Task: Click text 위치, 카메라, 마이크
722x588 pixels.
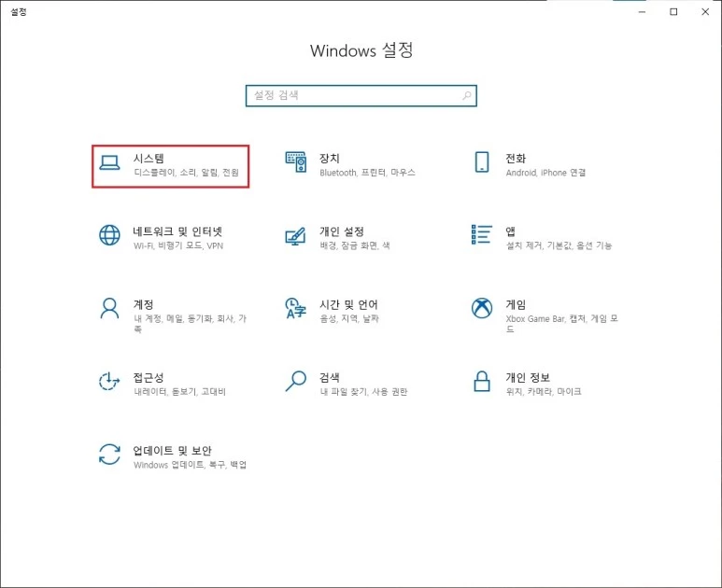Action: tap(544, 392)
